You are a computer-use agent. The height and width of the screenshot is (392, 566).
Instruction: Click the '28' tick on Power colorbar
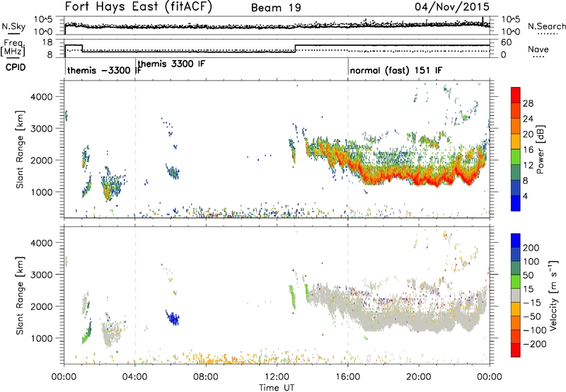528,103
